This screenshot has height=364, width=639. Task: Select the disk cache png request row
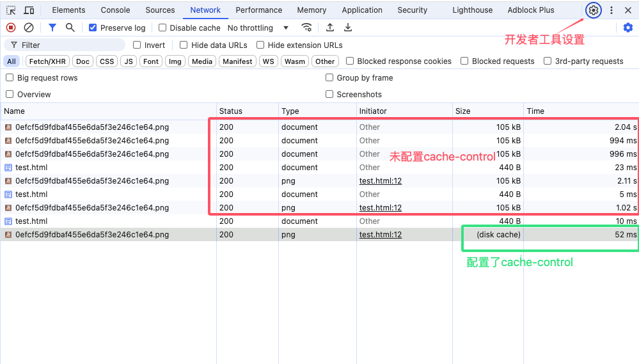coord(320,234)
